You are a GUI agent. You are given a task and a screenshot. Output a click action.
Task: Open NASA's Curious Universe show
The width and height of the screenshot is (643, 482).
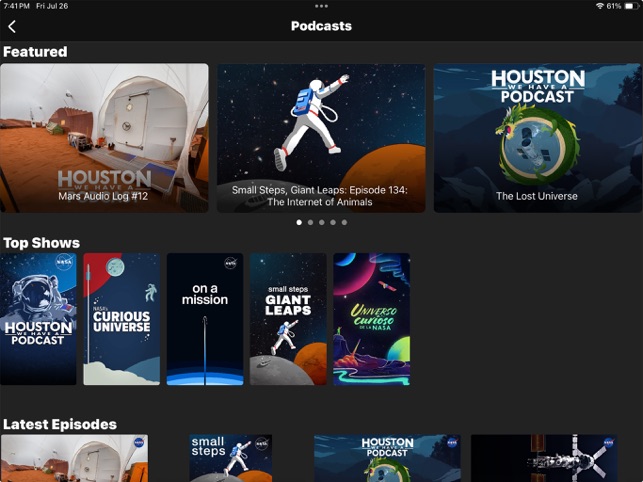[x=122, y=319]
